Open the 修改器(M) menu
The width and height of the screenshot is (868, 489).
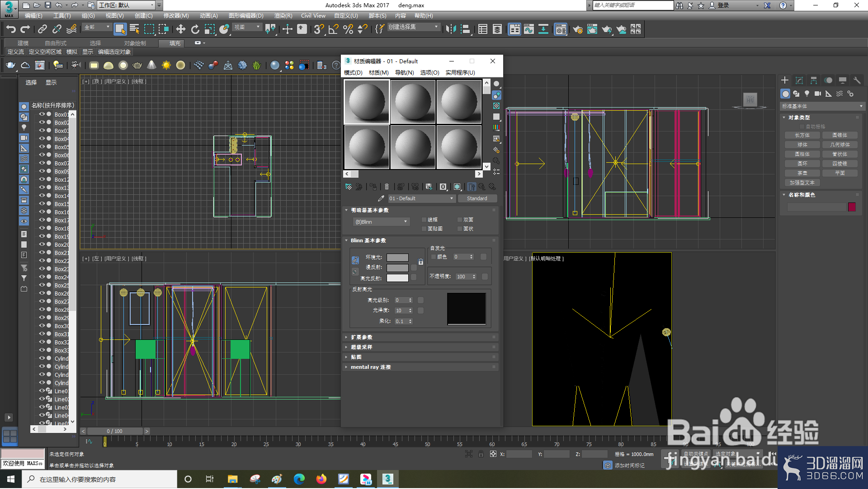point(176,16)
